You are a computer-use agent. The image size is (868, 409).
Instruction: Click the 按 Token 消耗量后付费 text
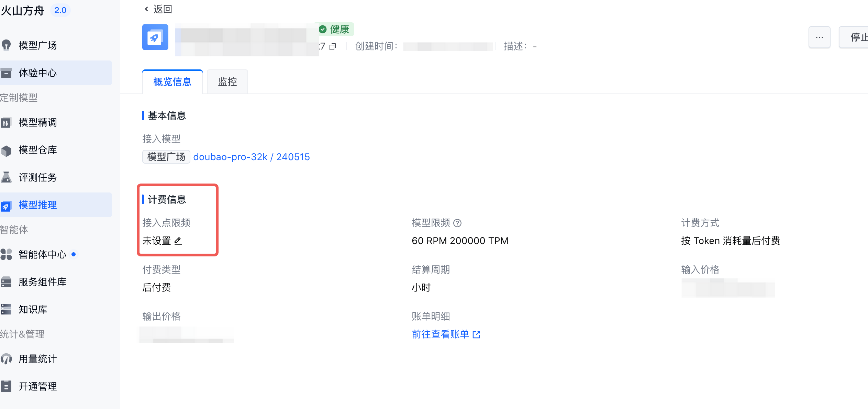731,241
